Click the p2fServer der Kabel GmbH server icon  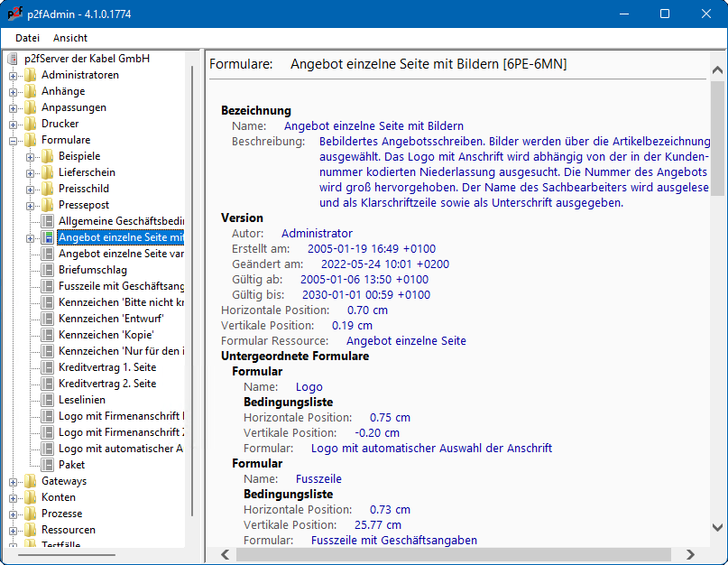point(13,59)
